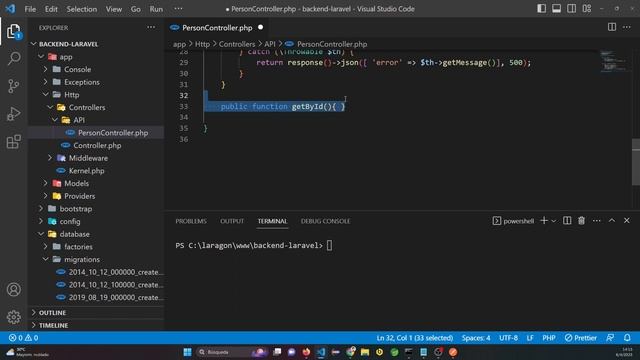This screenshot has height=360, width=640.
Task: Open Customize Layout icon
Action: point(587,9)
